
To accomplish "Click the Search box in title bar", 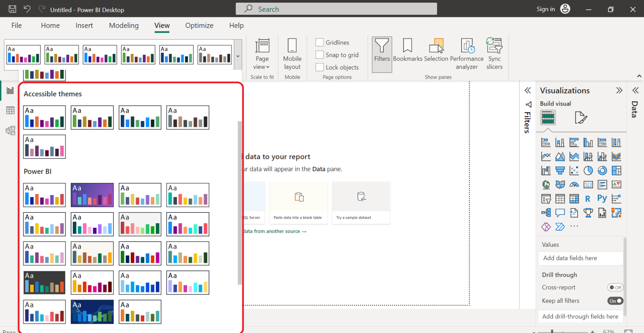I will [336, 9].
